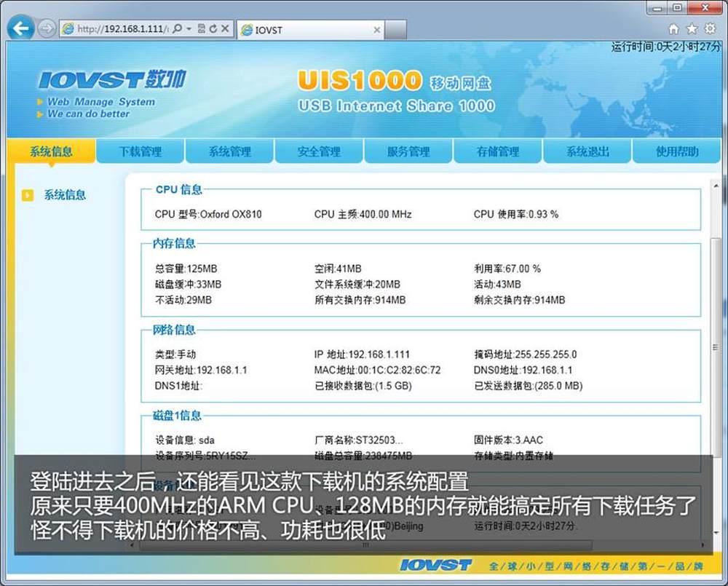Viewport: 728px width, 586px height.
Task: Click '不活动:29MB' value
Action: coord(183,300)
